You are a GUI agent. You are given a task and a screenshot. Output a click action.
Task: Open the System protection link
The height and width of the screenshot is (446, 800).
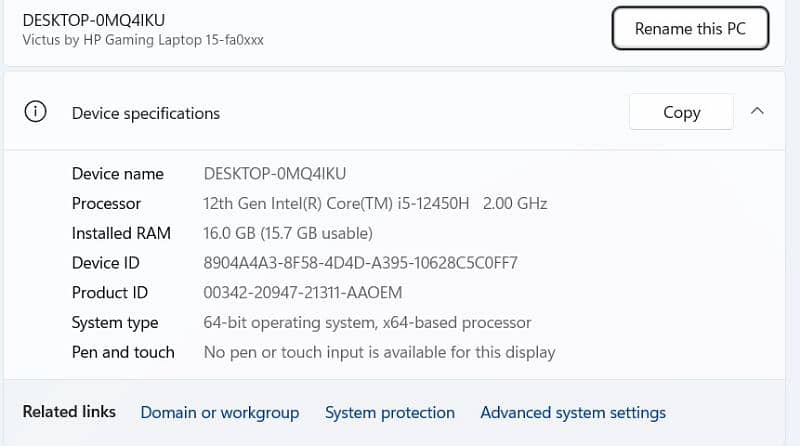tap(389, 412)
